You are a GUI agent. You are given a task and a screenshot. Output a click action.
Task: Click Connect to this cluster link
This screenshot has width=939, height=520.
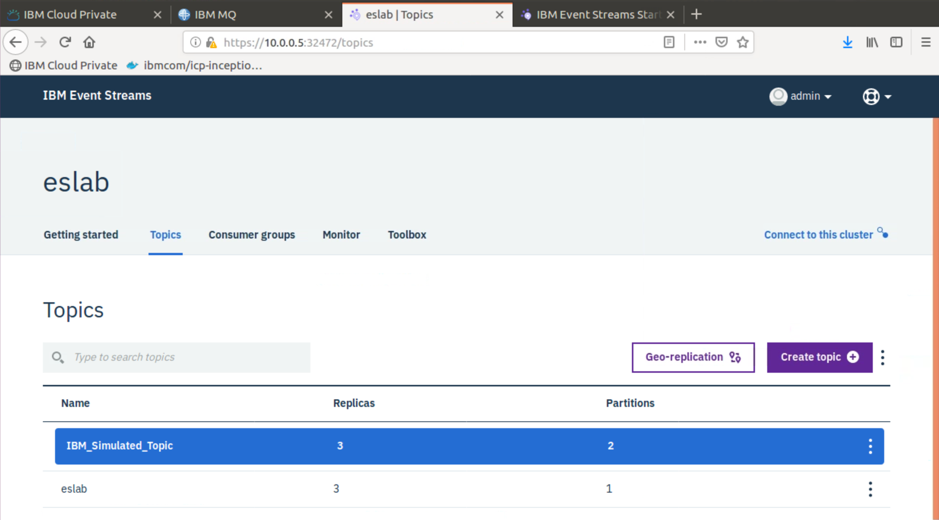(x=826, y=234)
